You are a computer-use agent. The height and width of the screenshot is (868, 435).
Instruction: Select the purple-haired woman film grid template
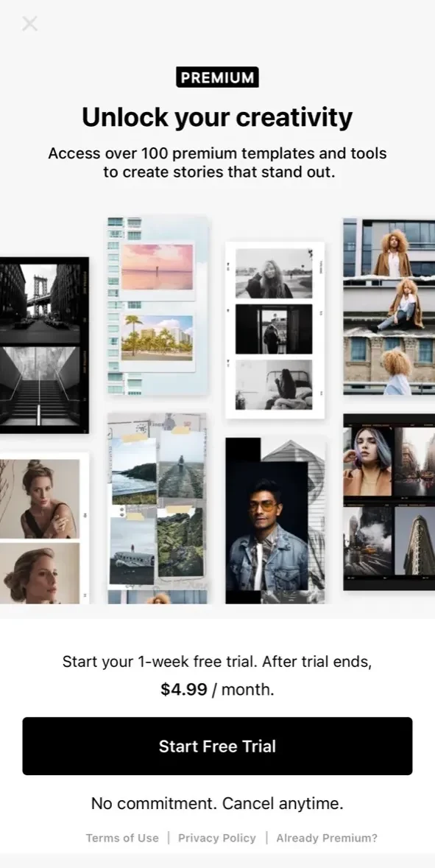coord(389,502)
